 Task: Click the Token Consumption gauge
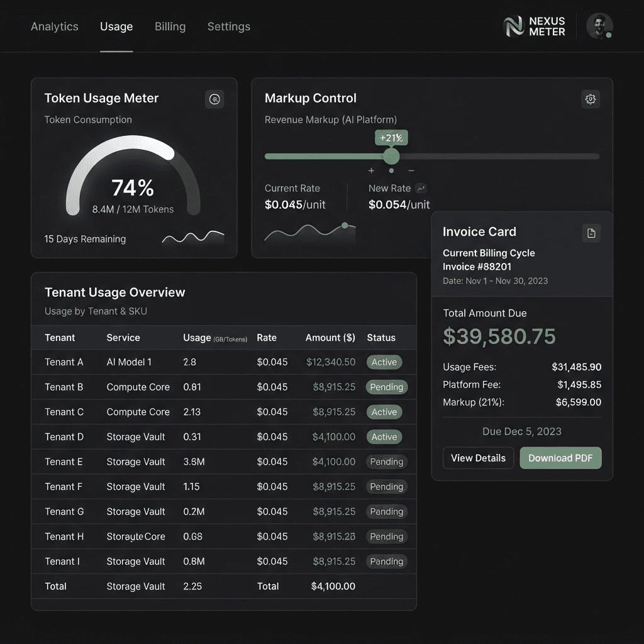coord(133,176)
